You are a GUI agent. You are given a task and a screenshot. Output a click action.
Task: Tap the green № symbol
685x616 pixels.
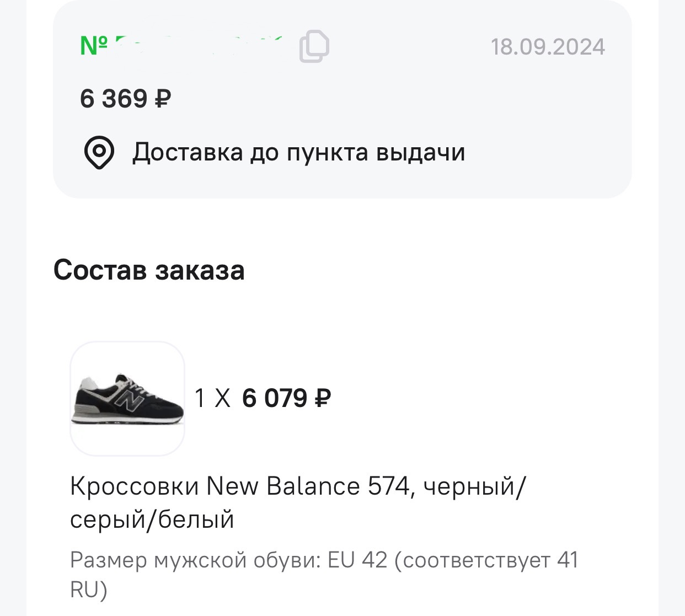[x=94, y=46]
